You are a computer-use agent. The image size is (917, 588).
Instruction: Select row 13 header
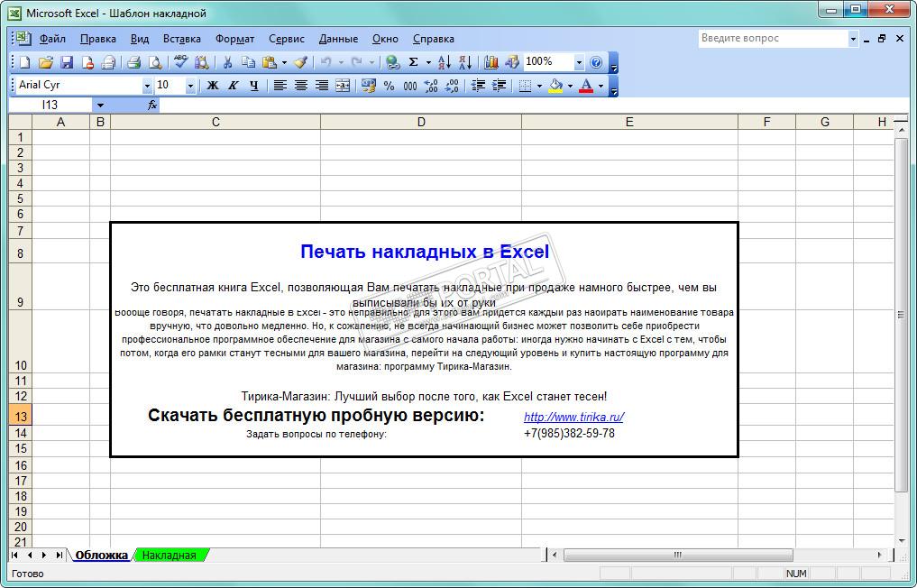tap(21, 417)
